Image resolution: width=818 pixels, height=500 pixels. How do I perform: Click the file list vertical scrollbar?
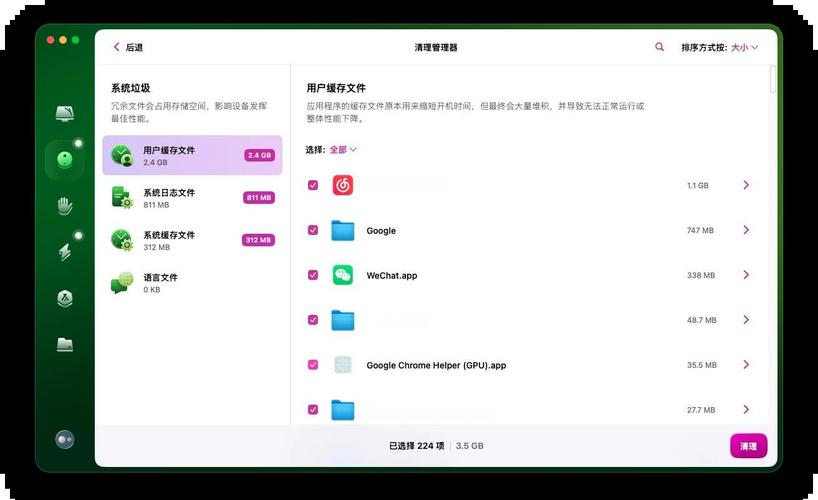773,79
